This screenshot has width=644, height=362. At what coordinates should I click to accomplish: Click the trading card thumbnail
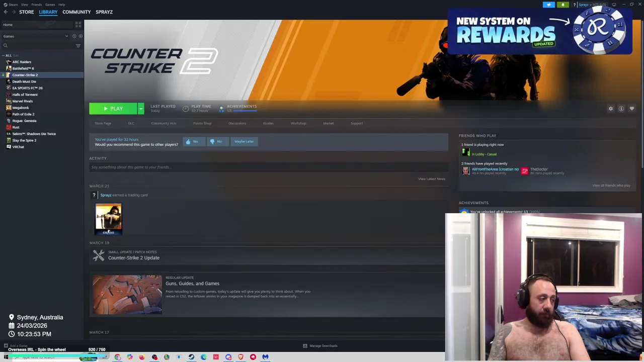pyautogui.click(x=109, y=219)
